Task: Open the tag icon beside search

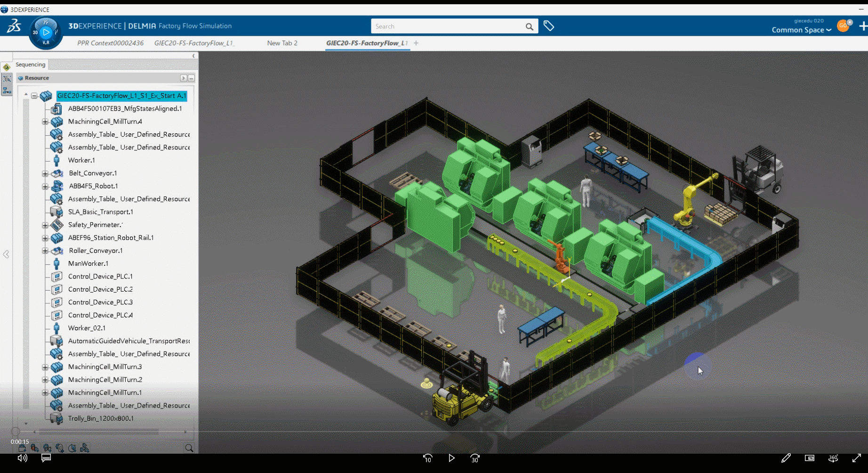Action: tap(548, 26)
